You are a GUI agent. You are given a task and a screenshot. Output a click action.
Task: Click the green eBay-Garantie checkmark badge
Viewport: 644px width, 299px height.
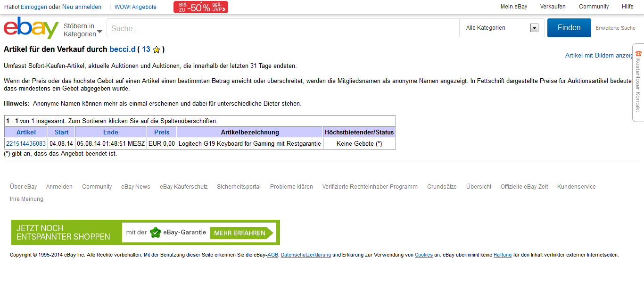[x=155, y=233]
